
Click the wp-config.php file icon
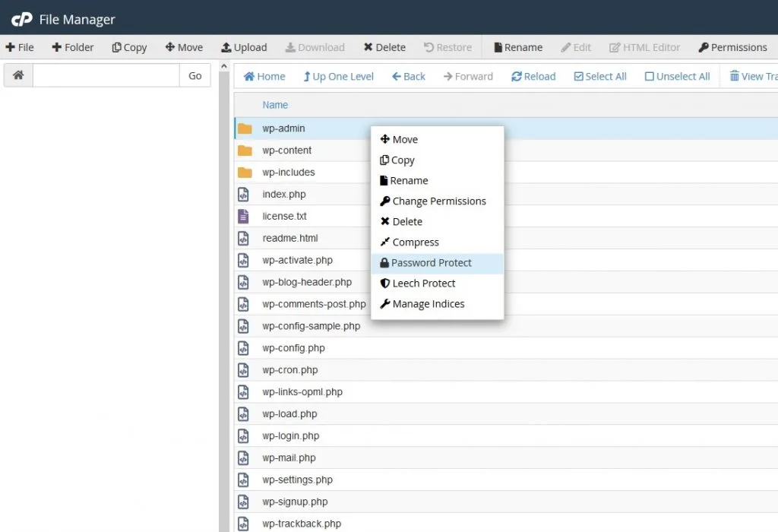tap(243, 348)
